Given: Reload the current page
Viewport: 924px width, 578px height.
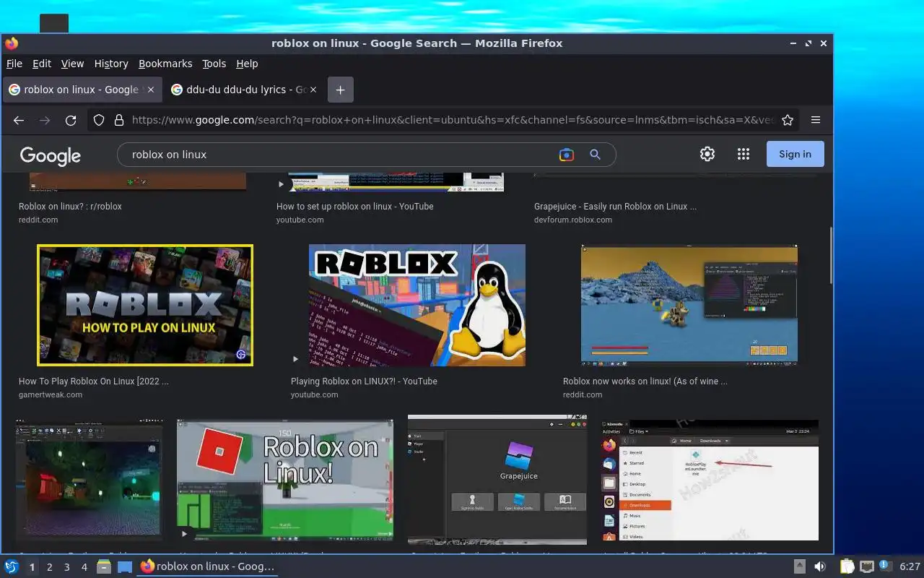Looking at the screenshot, I should [x=71, y=120].
